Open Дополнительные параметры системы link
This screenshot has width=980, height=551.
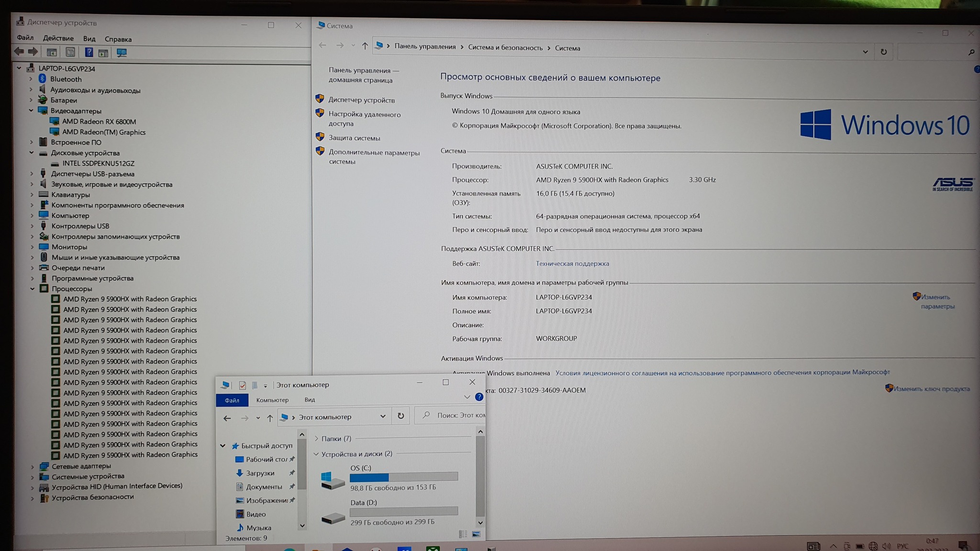[x=374, y=157]
